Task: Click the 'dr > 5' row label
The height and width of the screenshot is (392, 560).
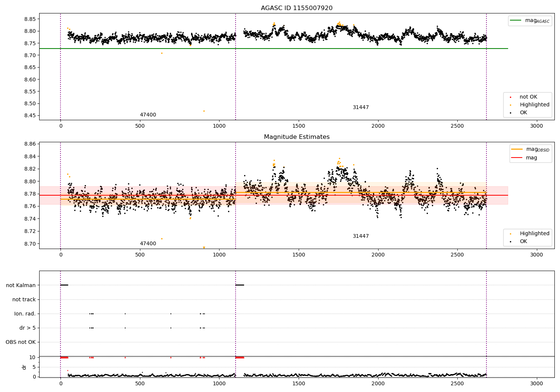Action: tap(28, 328)
